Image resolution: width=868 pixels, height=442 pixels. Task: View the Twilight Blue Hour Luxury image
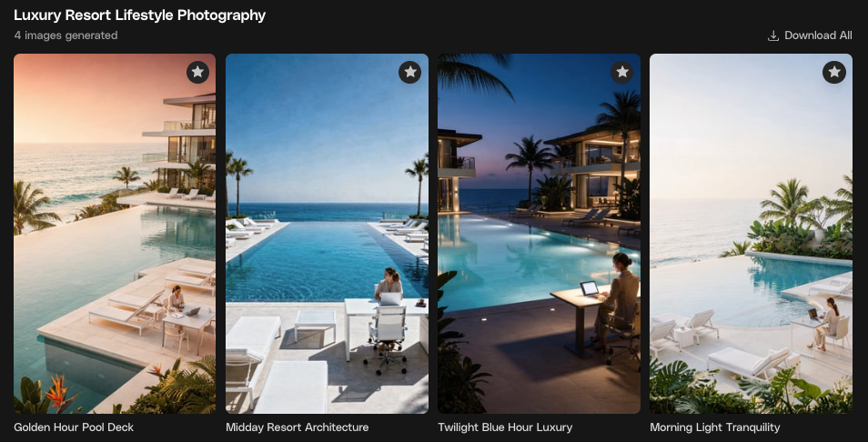click(x=539, y=234)
